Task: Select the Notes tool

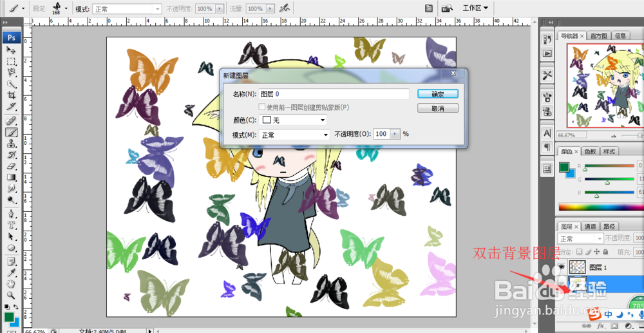Action: click(x=12, y=261)
